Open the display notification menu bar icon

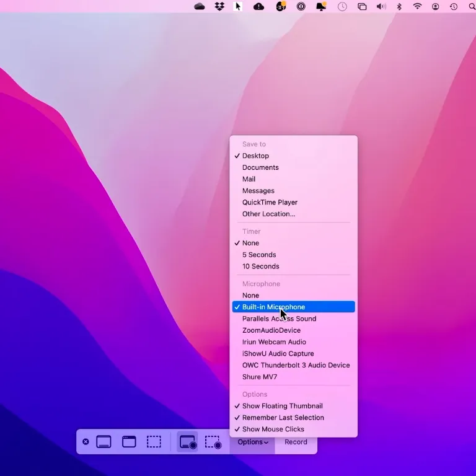click(321, 6)
